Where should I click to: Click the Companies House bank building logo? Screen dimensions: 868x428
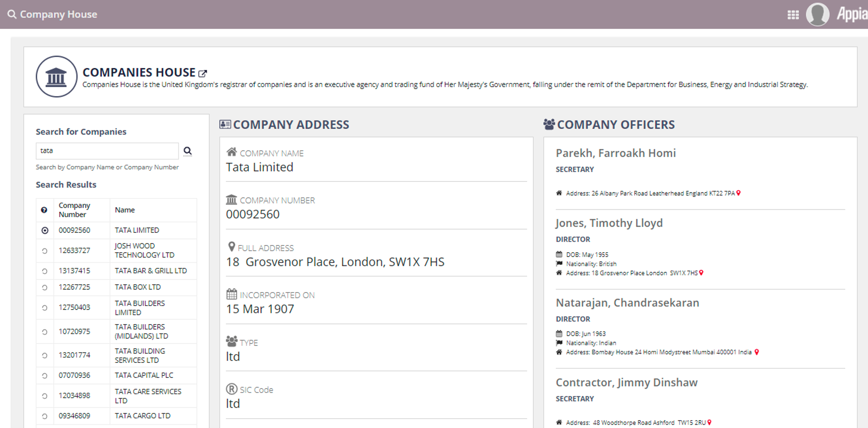[x=56, y=76]
